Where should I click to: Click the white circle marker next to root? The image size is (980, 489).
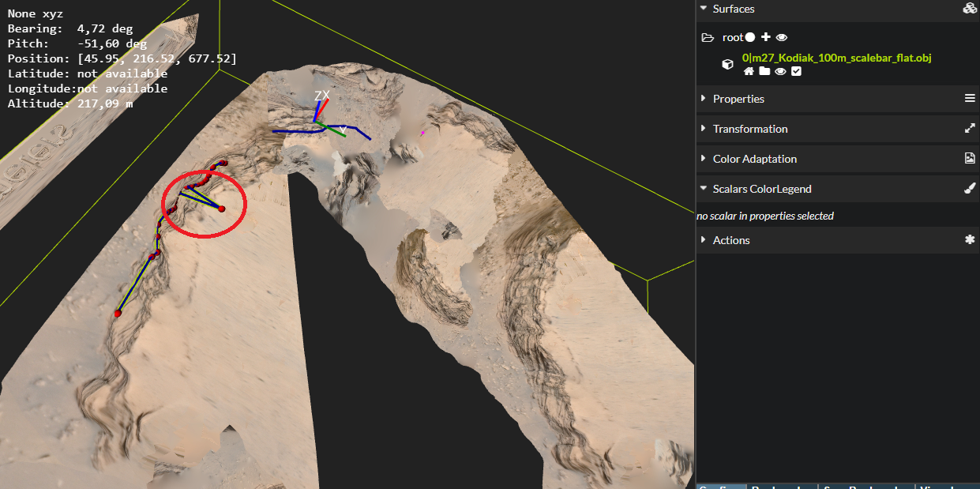tap(750, 37)
